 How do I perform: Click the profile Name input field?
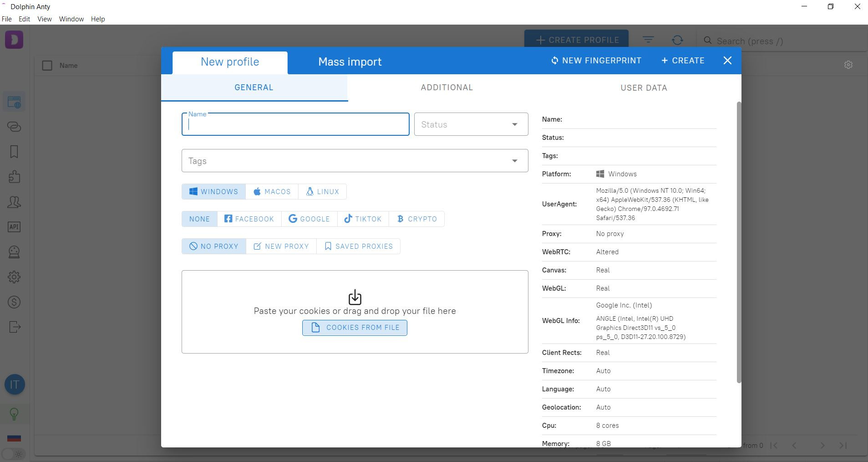(295, 125)
